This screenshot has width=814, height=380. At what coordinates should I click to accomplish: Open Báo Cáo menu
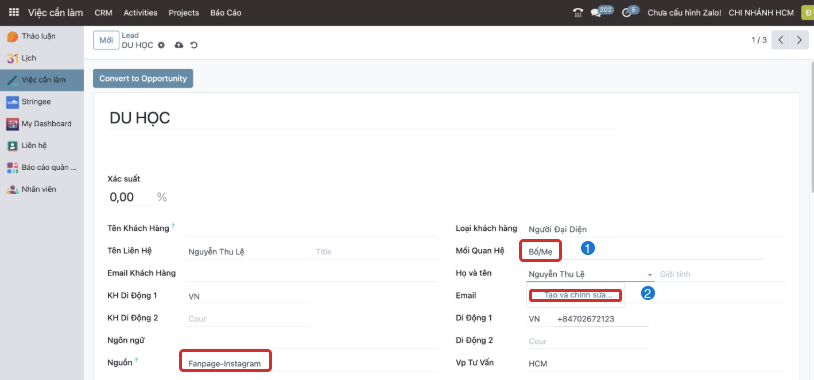226,12
